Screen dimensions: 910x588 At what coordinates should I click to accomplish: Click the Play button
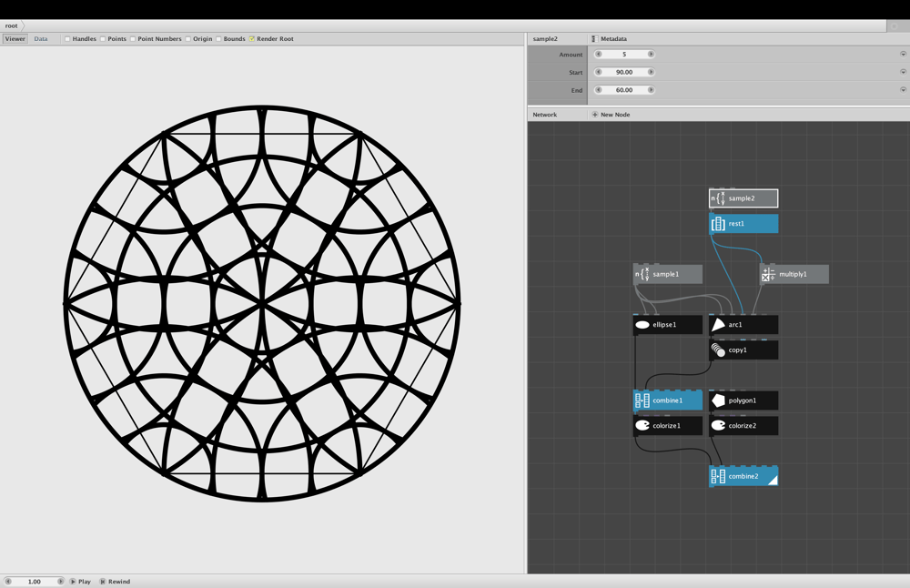point(80,581)
